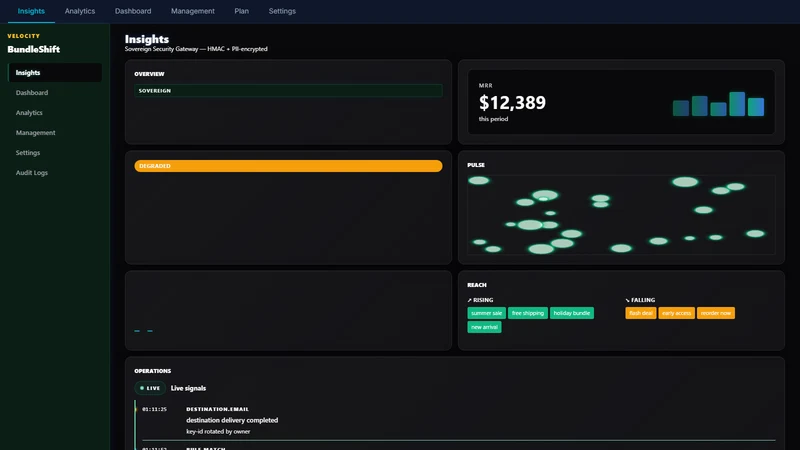
Task: Go to the Management top tab
Action: pyautogui.click(x=192, y=11)
